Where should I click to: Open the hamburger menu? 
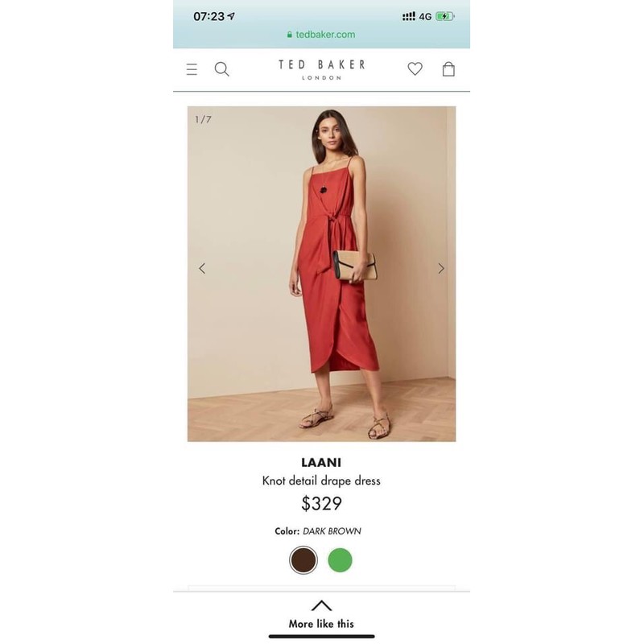pos(192,69)
